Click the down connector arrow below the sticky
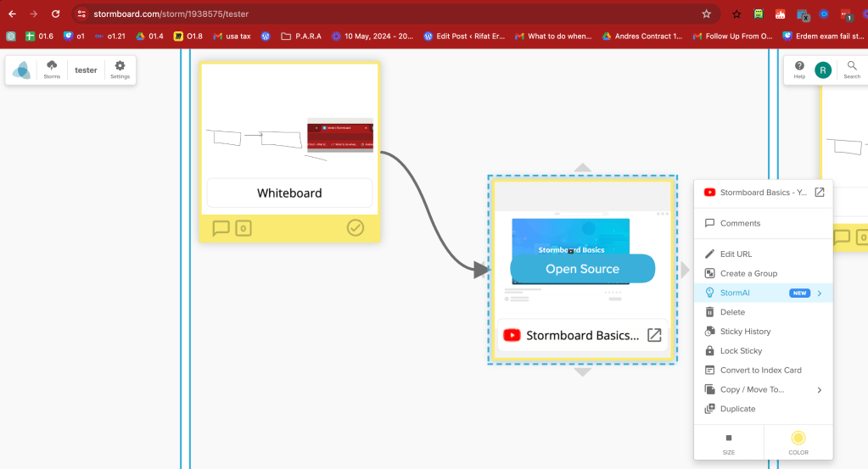Screen dimensions: 868x469 tap(582, 372)
